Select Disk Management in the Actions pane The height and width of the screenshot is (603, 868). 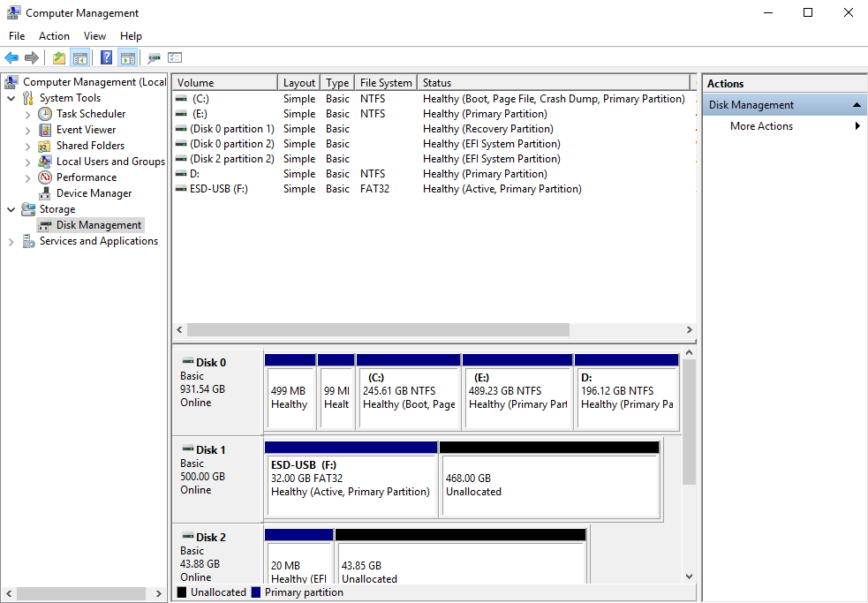pyautogui.click(x=751, y=104)
